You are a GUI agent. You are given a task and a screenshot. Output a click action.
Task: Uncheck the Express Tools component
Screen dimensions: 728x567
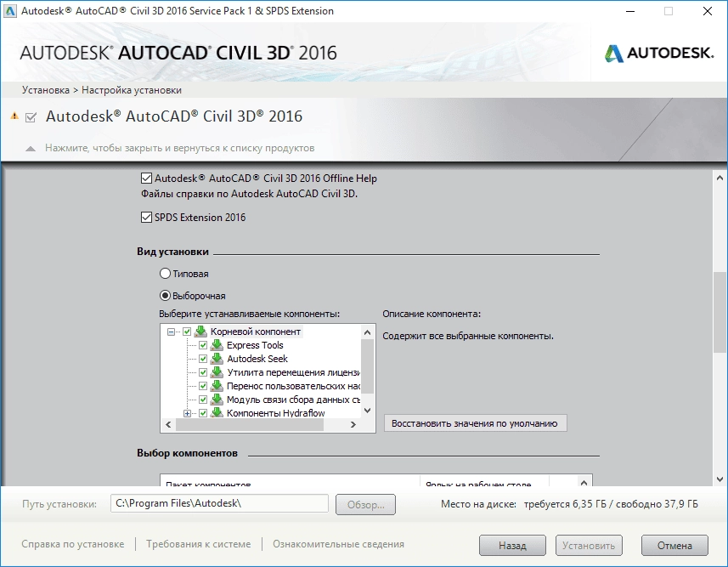[x=203, y=345]
